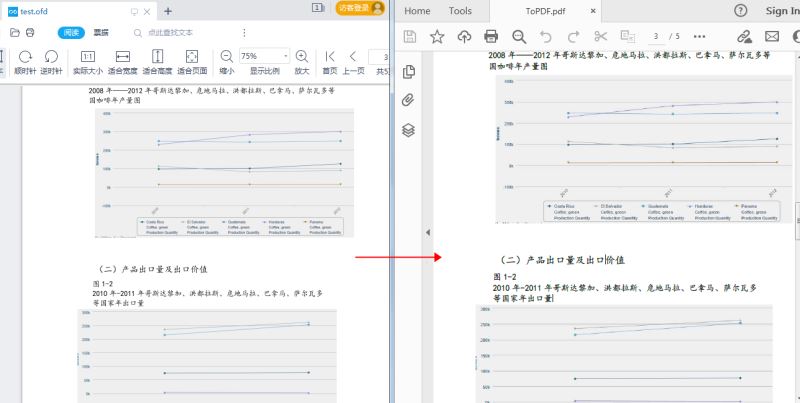Open a file with the folder icon in OFD reader

15,33
